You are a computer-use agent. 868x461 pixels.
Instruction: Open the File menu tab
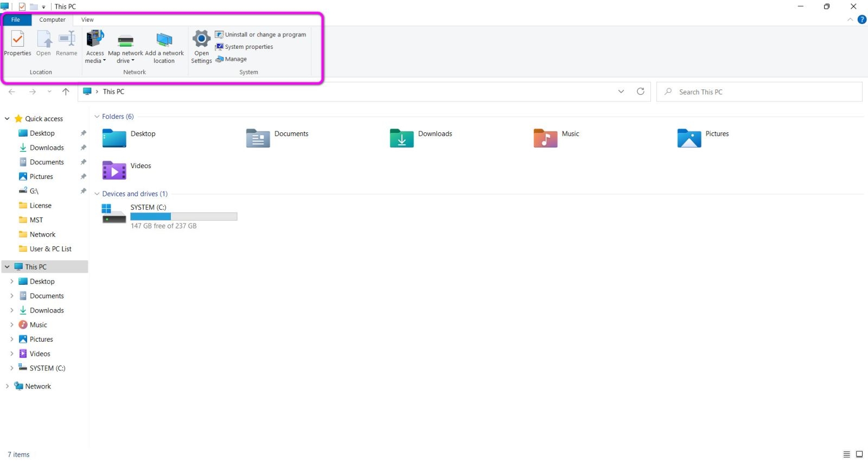[16, 20]
